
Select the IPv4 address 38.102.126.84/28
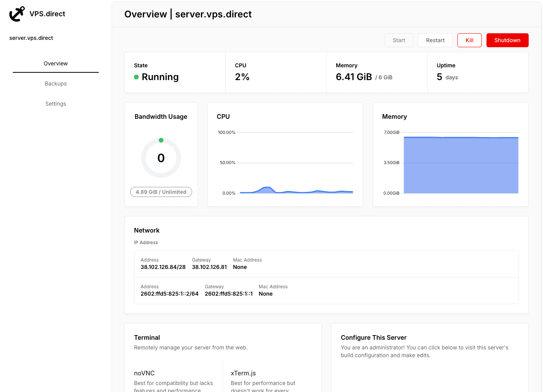click(163, 267)
